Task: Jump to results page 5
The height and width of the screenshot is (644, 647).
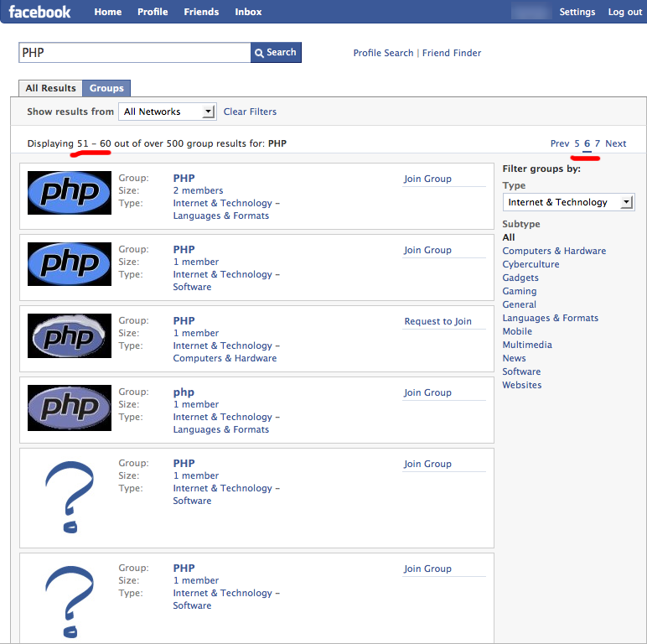Action: pos(577,143)
